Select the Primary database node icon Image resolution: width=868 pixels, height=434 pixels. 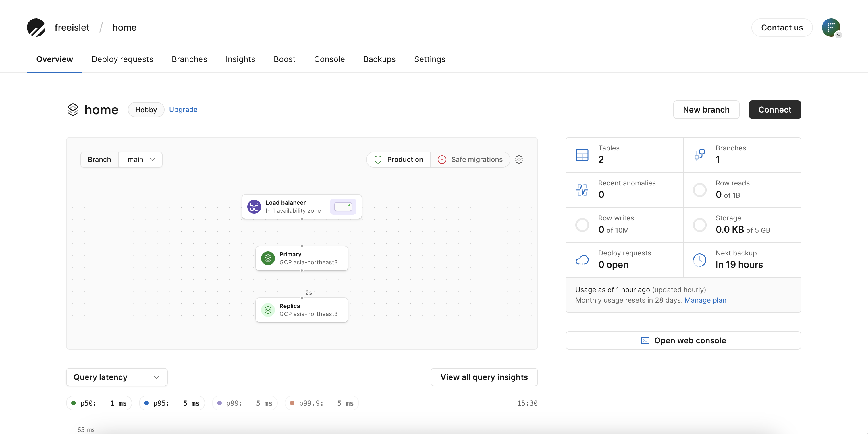268,258
